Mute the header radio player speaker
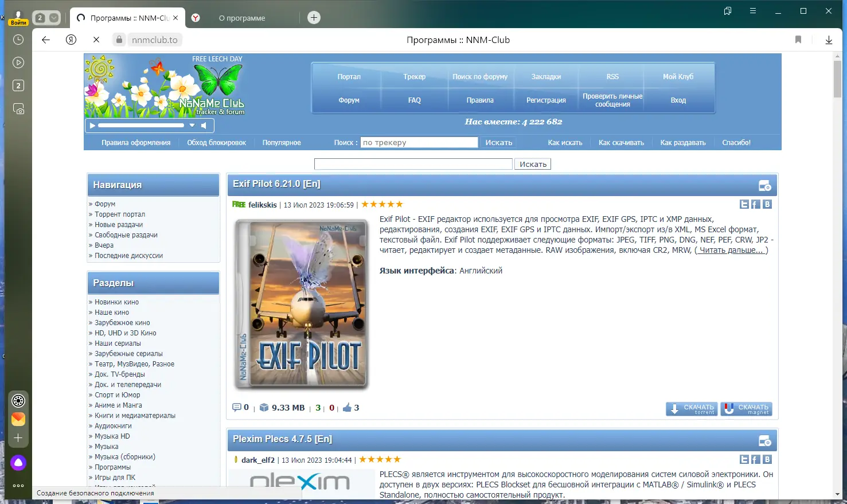Screen dimensions: 847x504 tap(204, 125)
